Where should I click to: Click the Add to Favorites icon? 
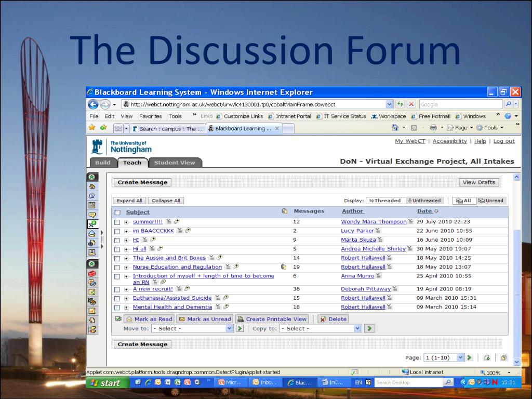click(103, 128)
